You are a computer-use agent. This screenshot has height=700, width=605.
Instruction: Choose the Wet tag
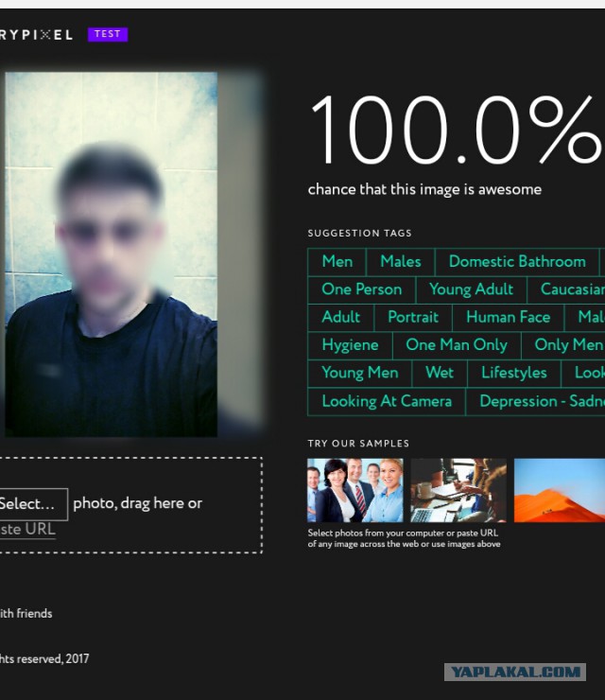click(440, 374)
